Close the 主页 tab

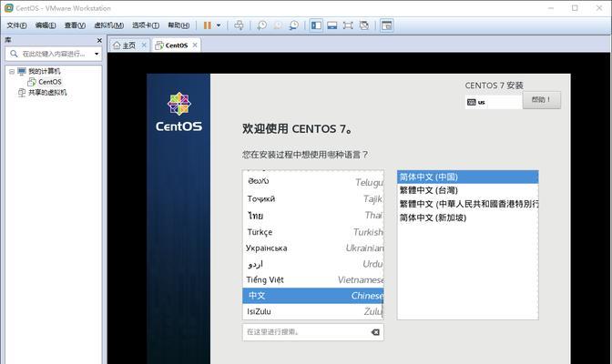(x=144, y=45)
